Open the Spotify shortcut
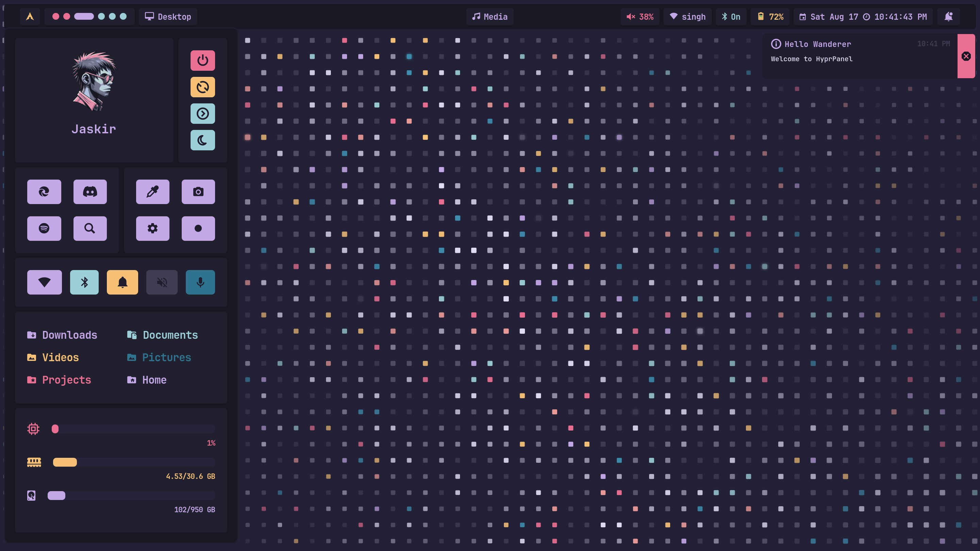 click(x=44, y=229)
